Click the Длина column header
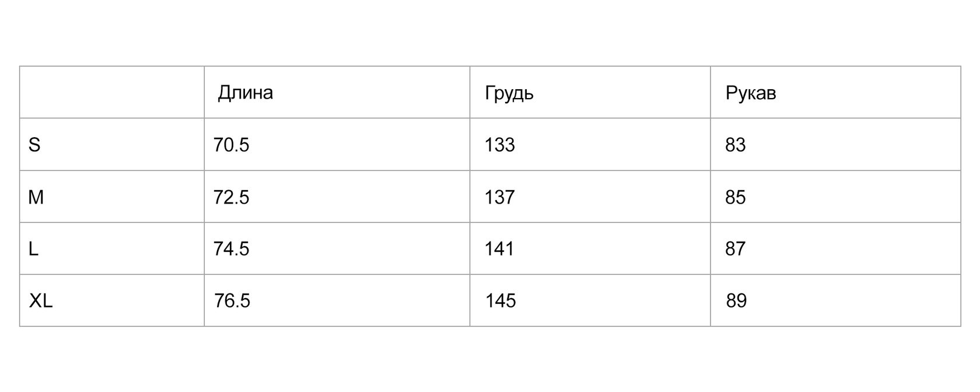 [x=245, y=93]
